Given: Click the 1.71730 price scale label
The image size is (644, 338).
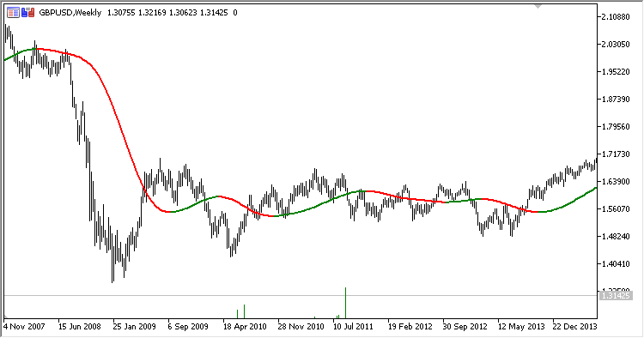Looking at the screenshot, I should click(x=616, y=154).
